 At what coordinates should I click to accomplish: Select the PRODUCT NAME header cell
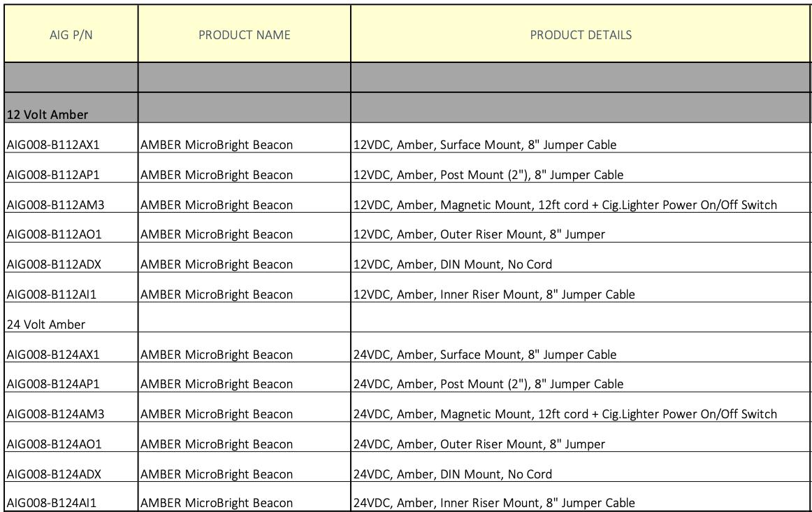(x=244, y=35)
